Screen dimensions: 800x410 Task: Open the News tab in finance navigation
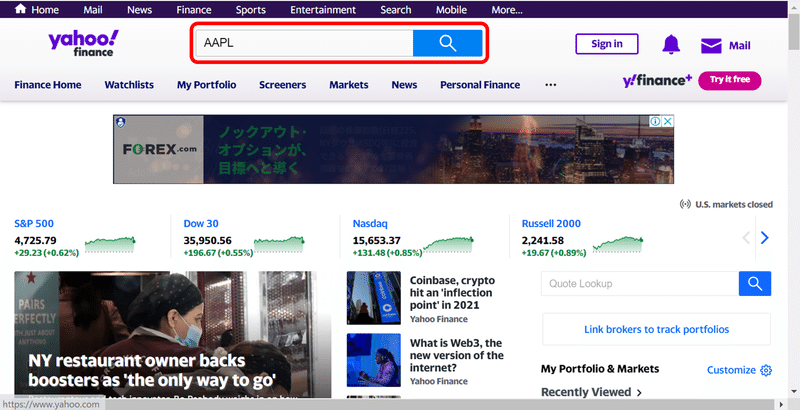click(404, 85)
